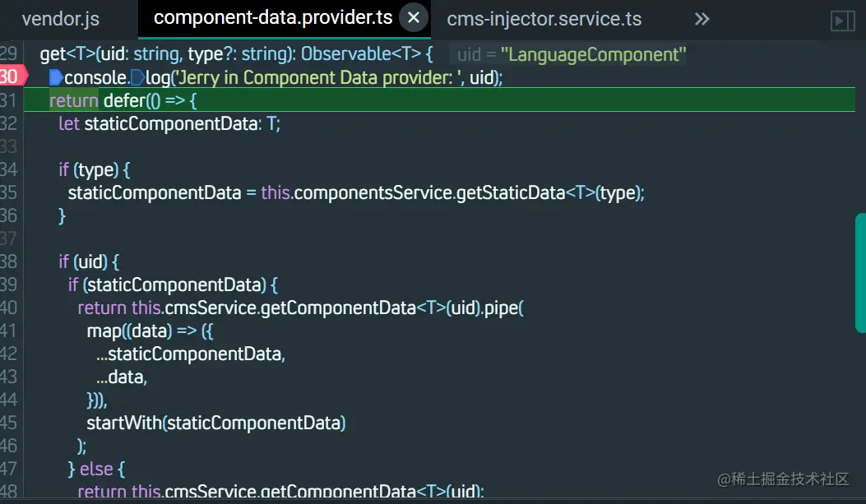The height and width of the screenshot is (504, 866).
Task: Click the inline uid value "LanguageComponent"
Action: [x=592, y=55]
